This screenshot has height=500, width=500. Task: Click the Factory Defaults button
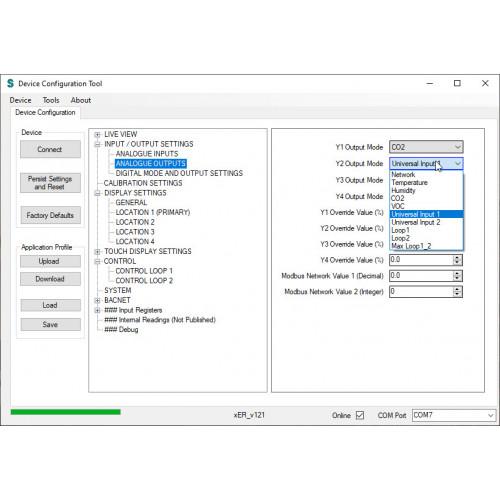(50, 215)
